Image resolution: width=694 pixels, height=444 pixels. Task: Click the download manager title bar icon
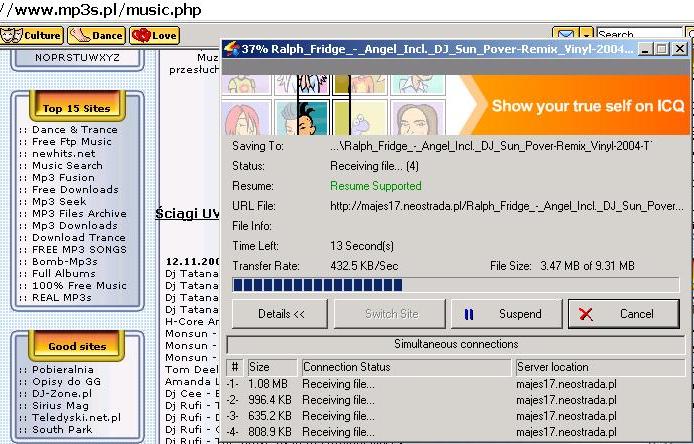click(x=231, y=49)
